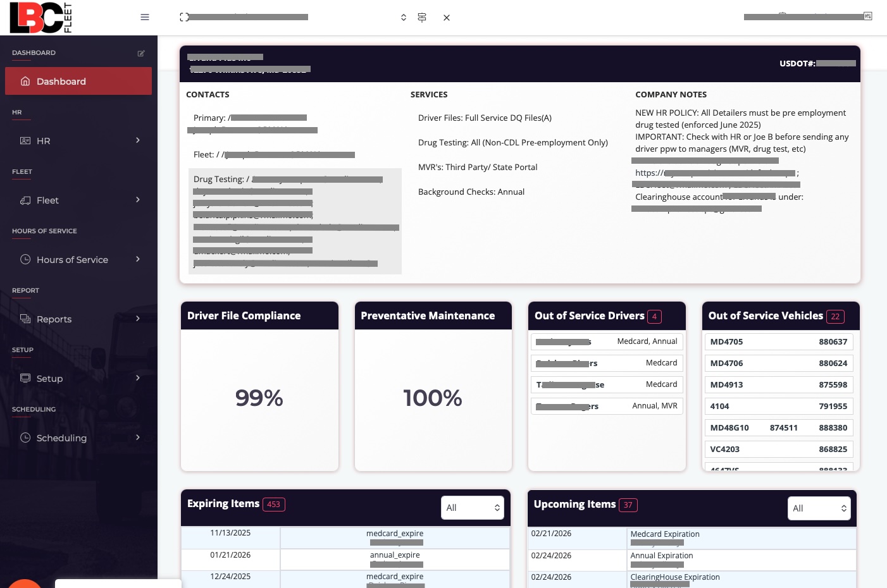
Task: Click the Fleet truck icon
Action: coord(25,200)
